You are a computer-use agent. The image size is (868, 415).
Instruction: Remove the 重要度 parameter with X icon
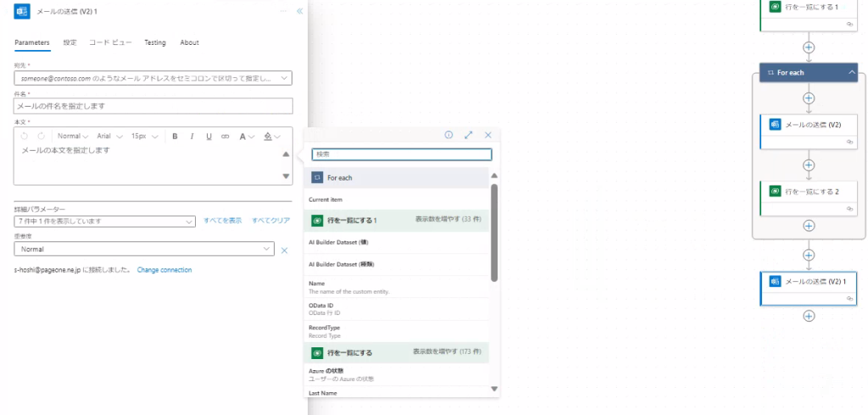pos(285,250)
